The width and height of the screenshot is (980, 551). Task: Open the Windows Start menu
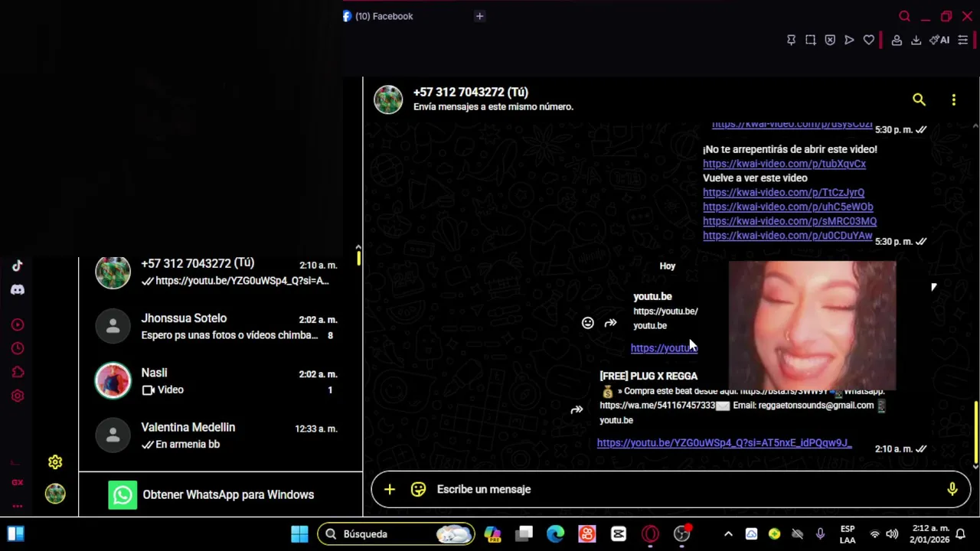[x=299, y=534]
